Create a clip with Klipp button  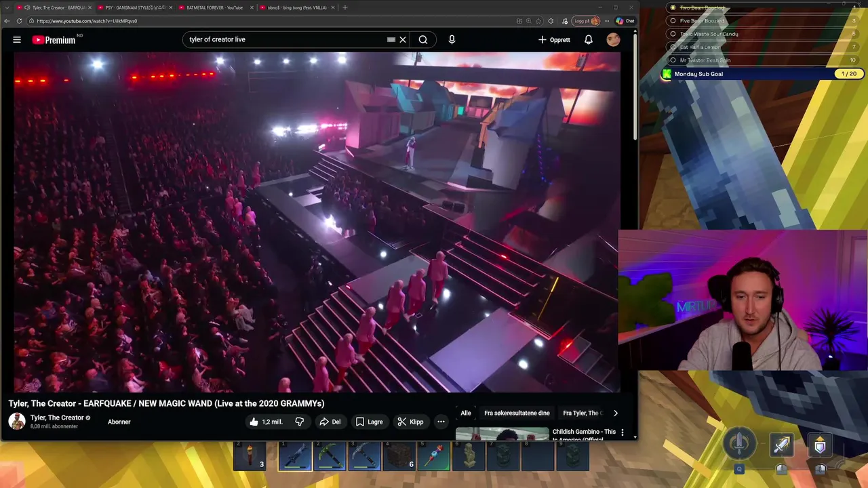[x=410, y=422]
